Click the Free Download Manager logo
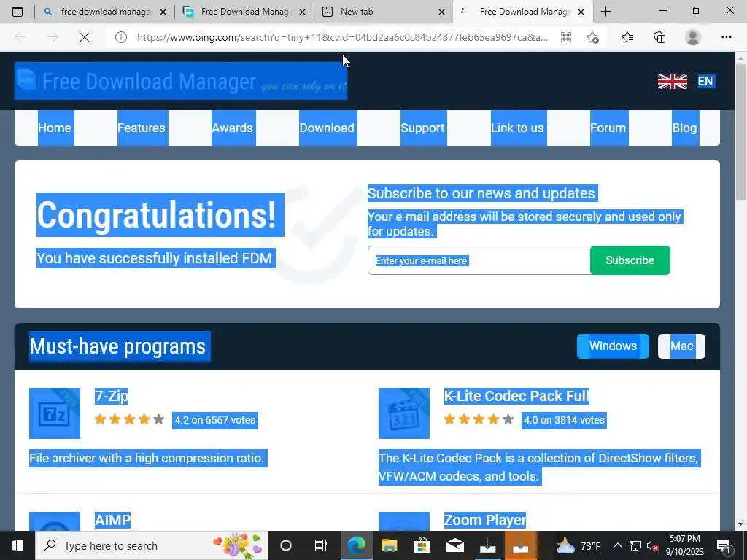 [181, 81]
